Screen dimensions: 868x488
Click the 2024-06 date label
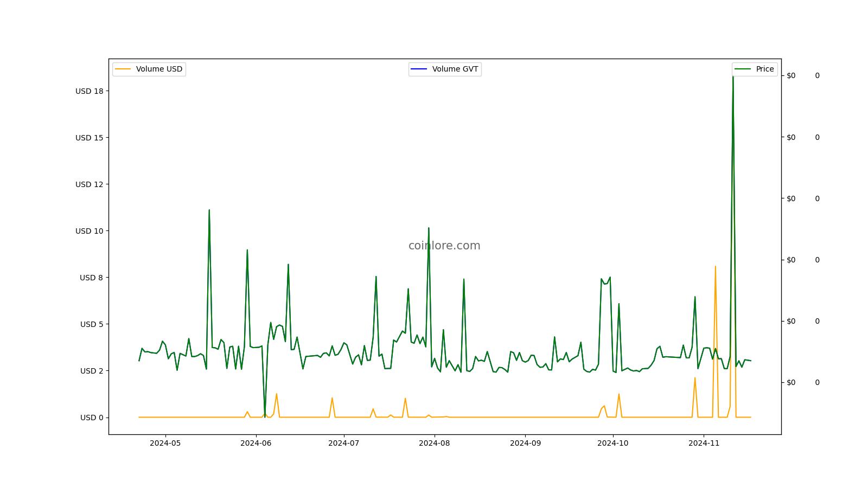pos(256,443)
